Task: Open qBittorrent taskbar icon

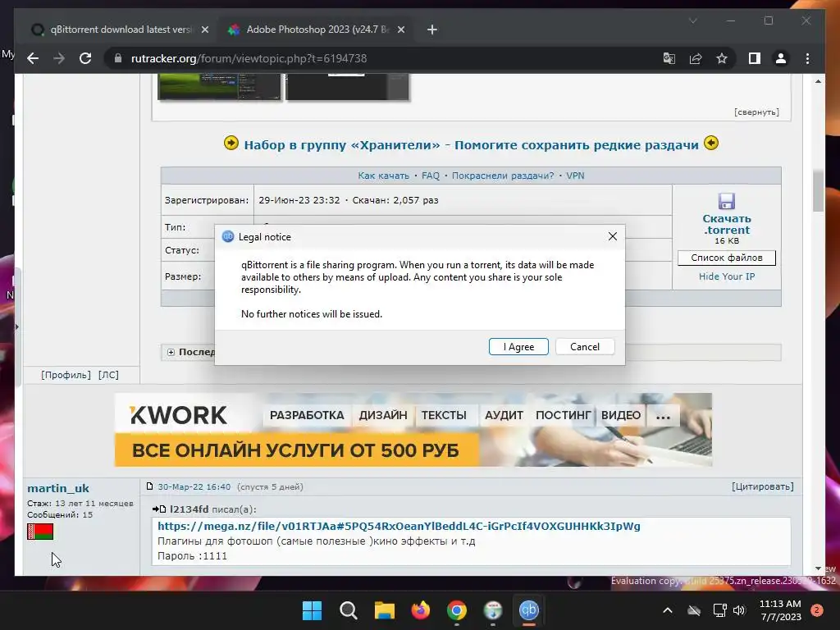Action: tap(529, 610)
